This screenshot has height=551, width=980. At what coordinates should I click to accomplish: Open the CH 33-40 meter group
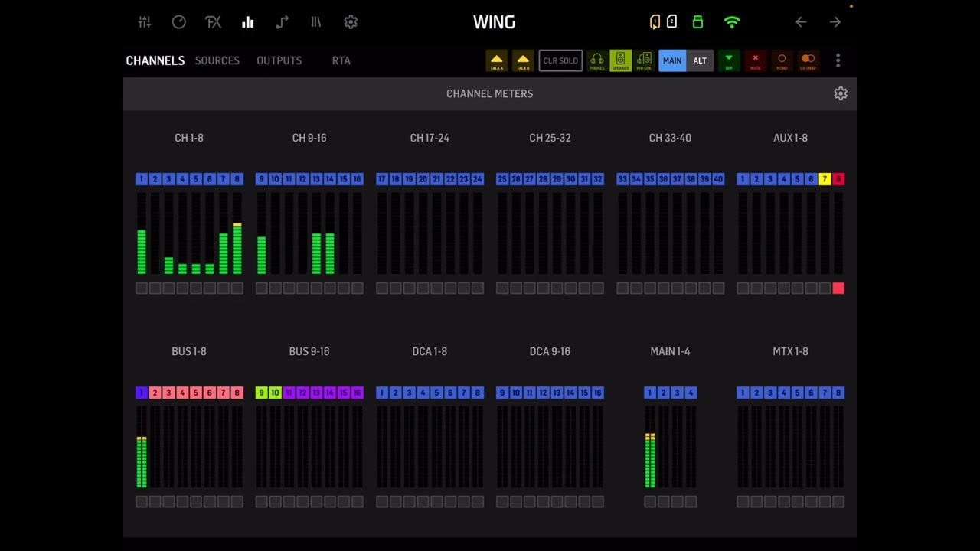click(x=670, y=138)
